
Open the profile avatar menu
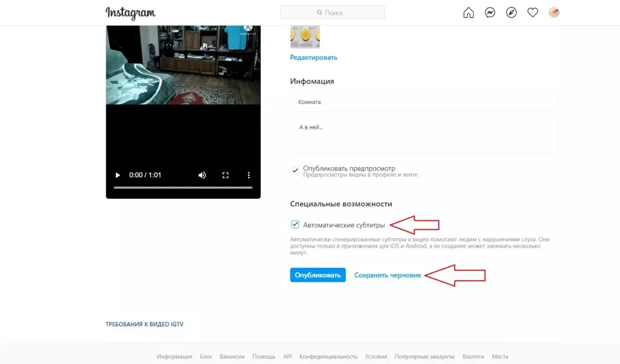point(554,12)
